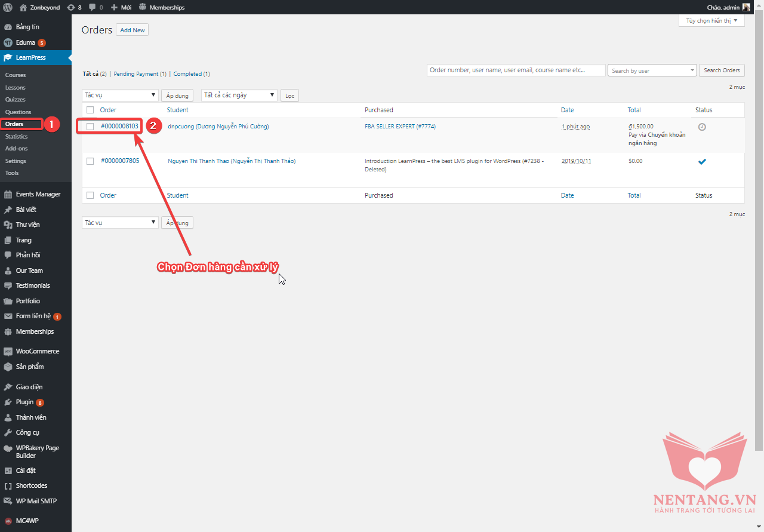Open the Tools submenu item
Screen dimensions: 764x532
(12, 173)
